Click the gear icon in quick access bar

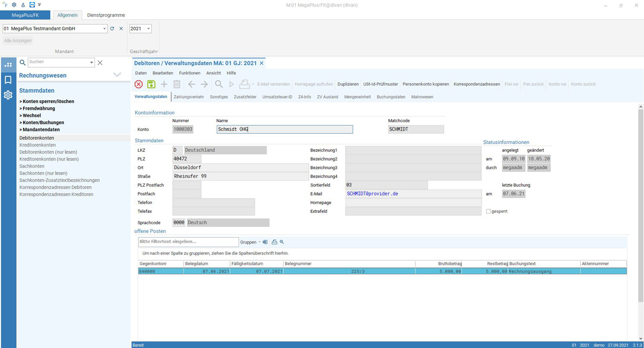pos(14,5)
